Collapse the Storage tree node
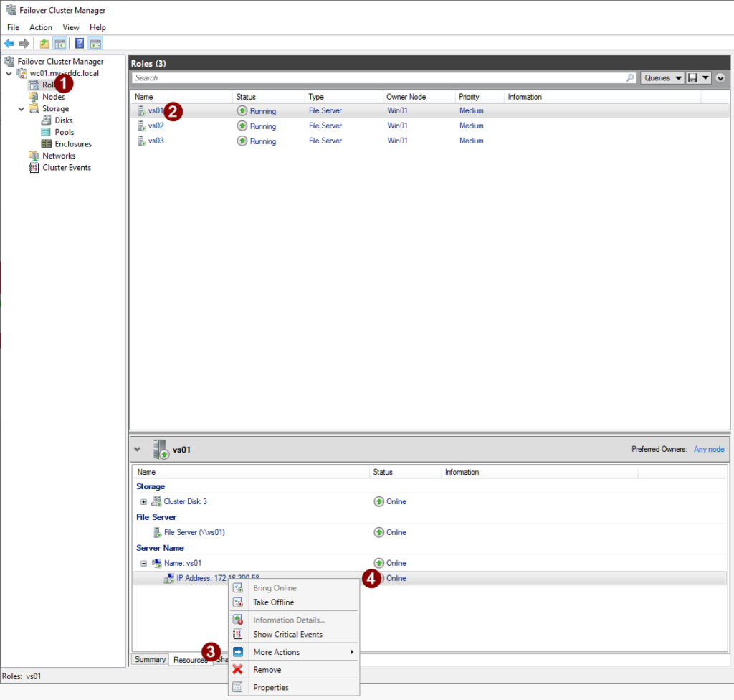 pos(21,109)
